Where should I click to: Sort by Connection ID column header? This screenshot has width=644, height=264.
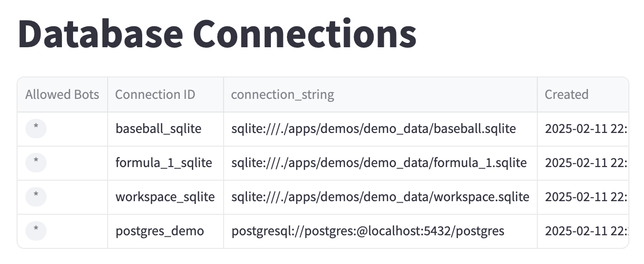tap(166, 94)
